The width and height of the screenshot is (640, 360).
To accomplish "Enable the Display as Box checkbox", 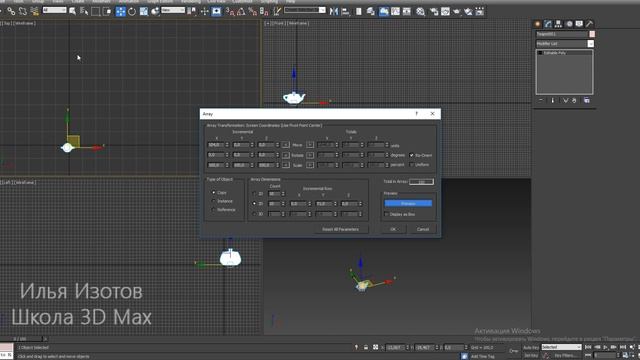I will click(386, 214).
